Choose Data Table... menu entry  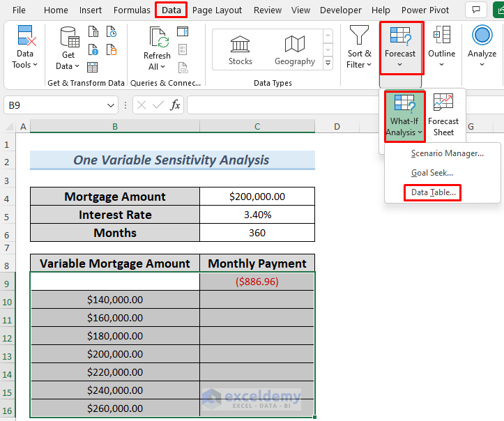[443, 192]
